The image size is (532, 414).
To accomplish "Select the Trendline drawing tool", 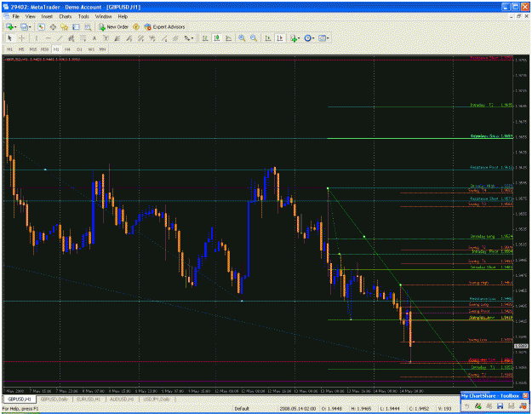I will (60, 38).
